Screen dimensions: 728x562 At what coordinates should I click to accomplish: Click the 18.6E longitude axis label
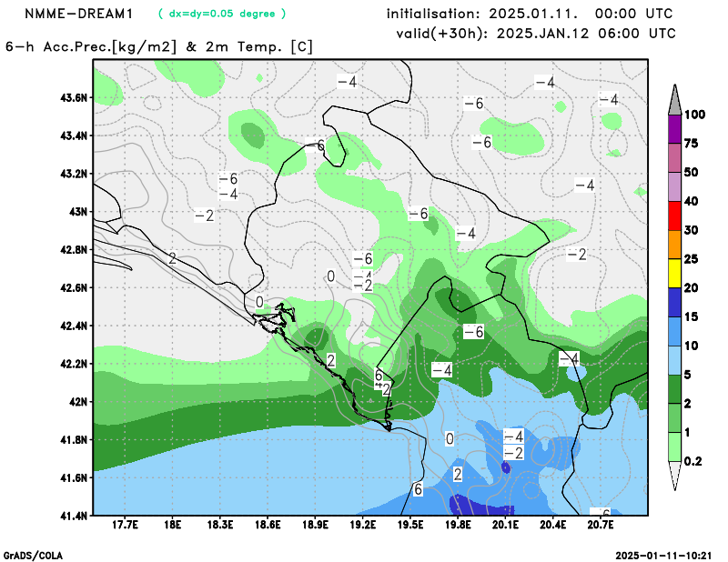[268, 526]
